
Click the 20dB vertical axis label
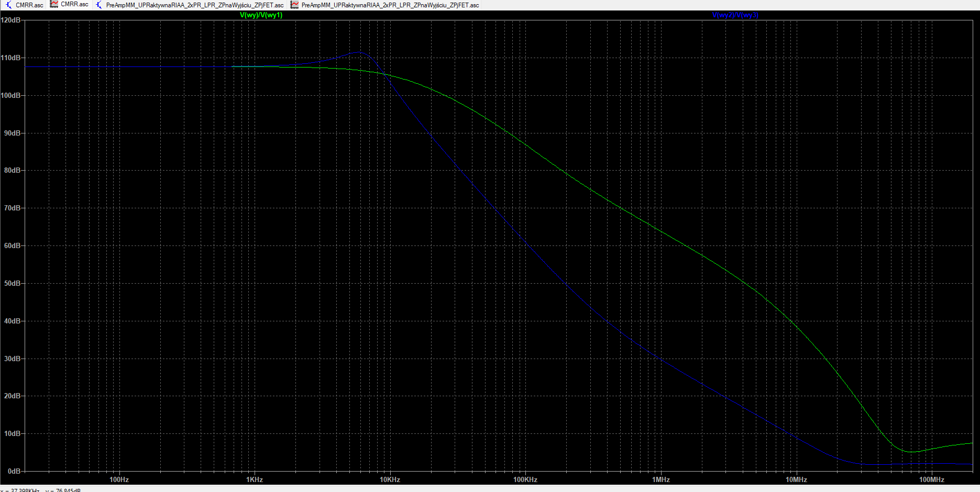13,396
